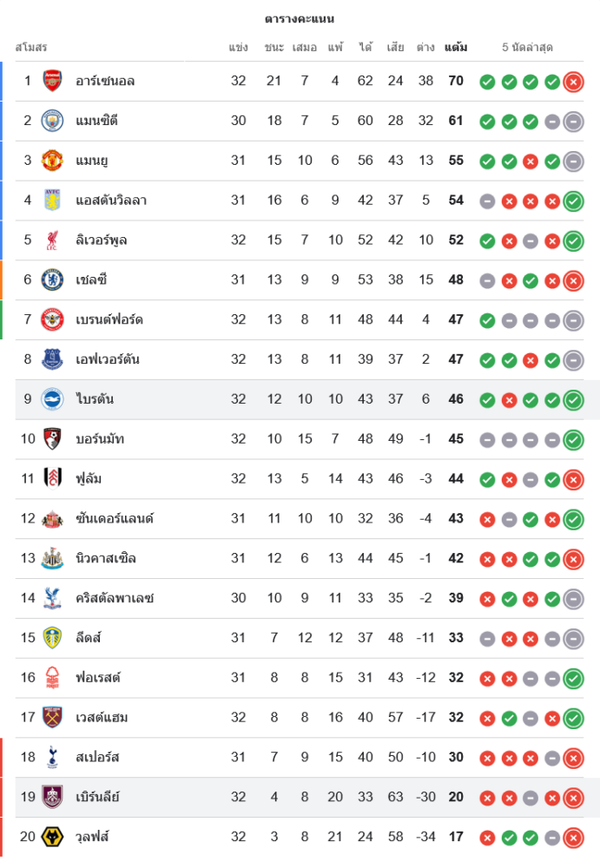Click the Liverpool club crest
600x868 pixels.
53,240
